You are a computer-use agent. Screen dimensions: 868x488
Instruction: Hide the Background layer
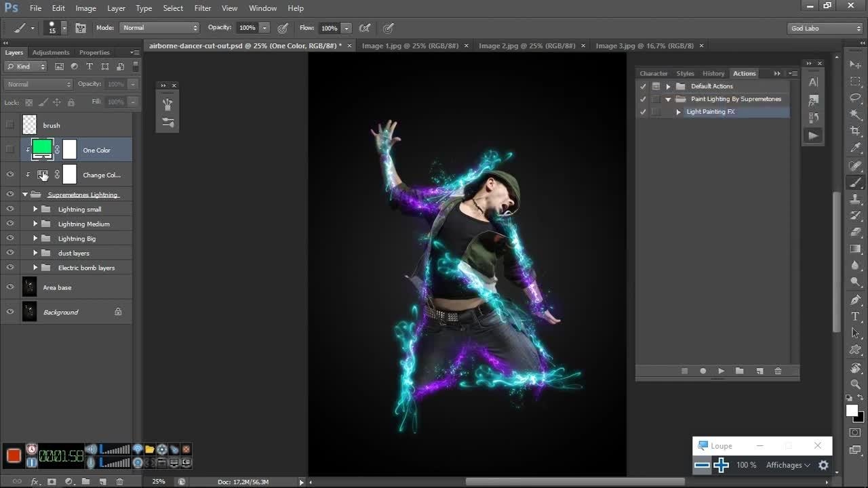point(10,312)
